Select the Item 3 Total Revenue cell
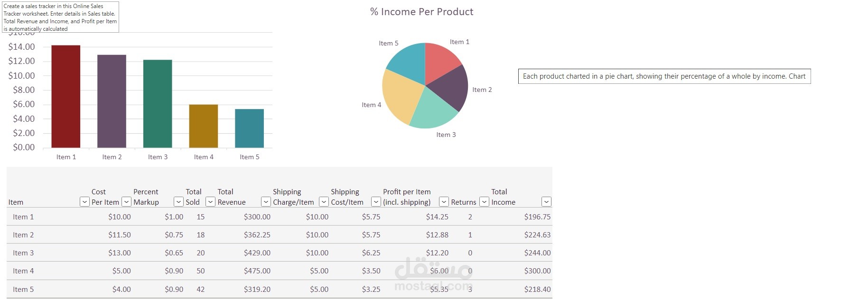 [x=256, y=253]
